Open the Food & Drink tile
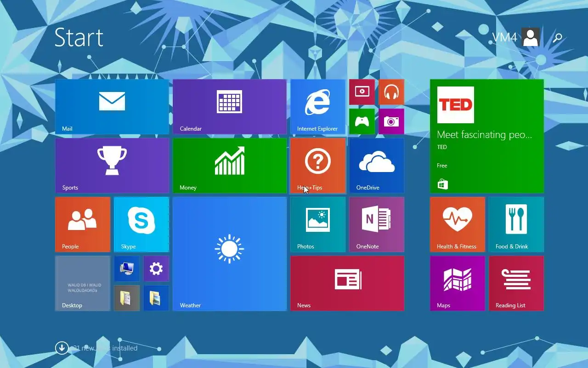 516,224
